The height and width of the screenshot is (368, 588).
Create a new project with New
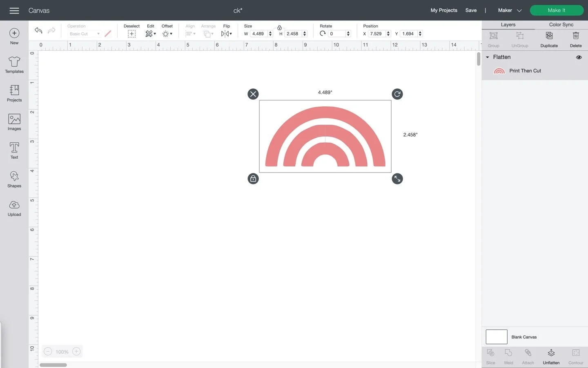point(14,37)
